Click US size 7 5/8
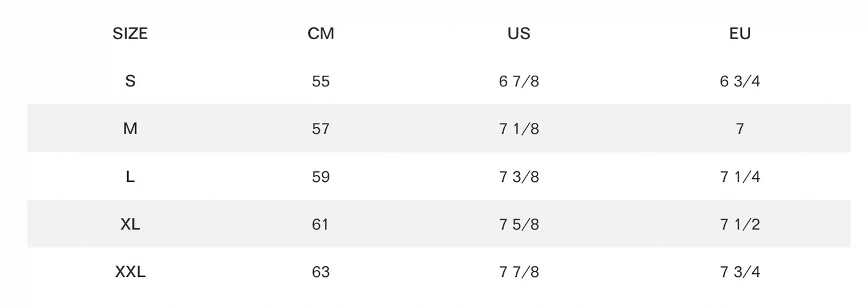The height and width of the screenshot is (308, 868). [x=519, y=224]
